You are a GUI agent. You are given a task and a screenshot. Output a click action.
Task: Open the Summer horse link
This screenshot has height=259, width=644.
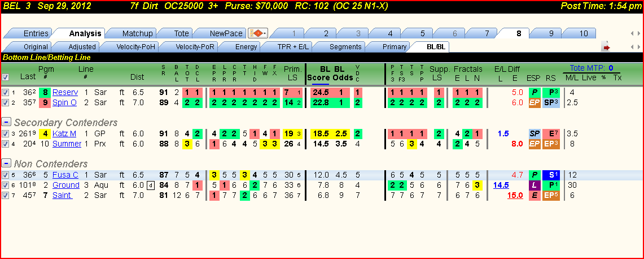click(66, 144)
